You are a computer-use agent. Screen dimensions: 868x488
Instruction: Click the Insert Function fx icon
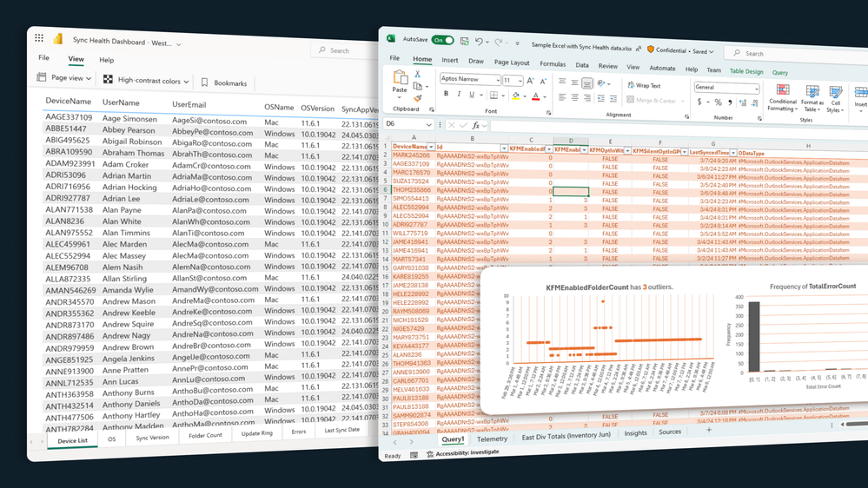pos(475,126)
